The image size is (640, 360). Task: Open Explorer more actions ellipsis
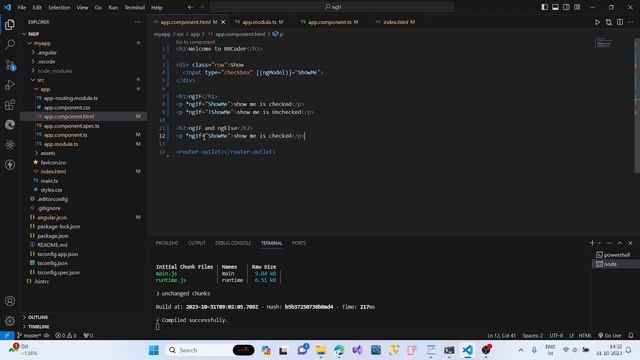(138, 22)
